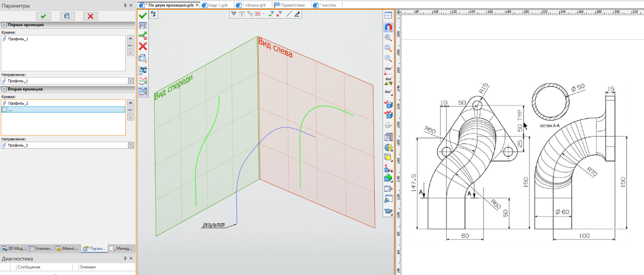The width and height of the screenshot is (644, 275).
Task: Click the camera icon in view toolbar
Action: click(388, 211)
